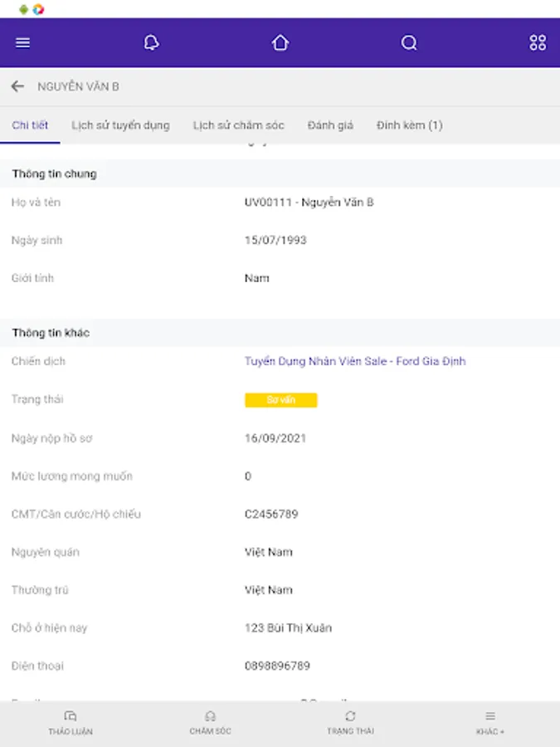Select the Thông tin chung section header
Screen dimensions: 560x747
[54, 174]
